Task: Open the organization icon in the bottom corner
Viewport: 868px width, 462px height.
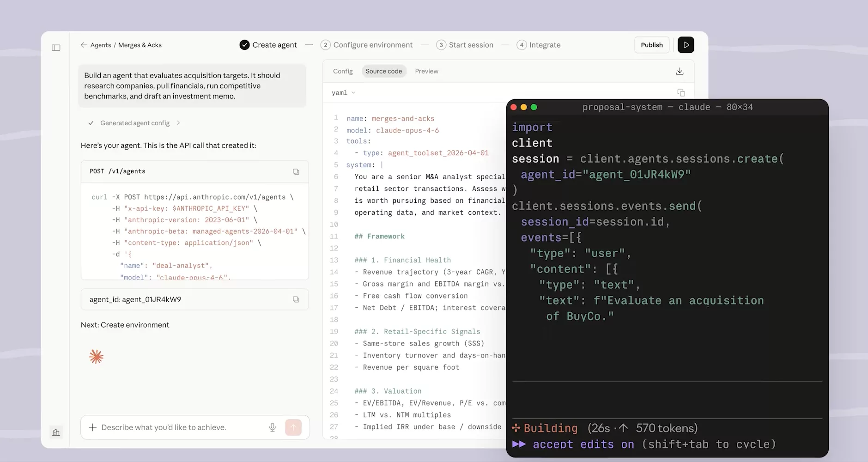Action: coord(56,432)
